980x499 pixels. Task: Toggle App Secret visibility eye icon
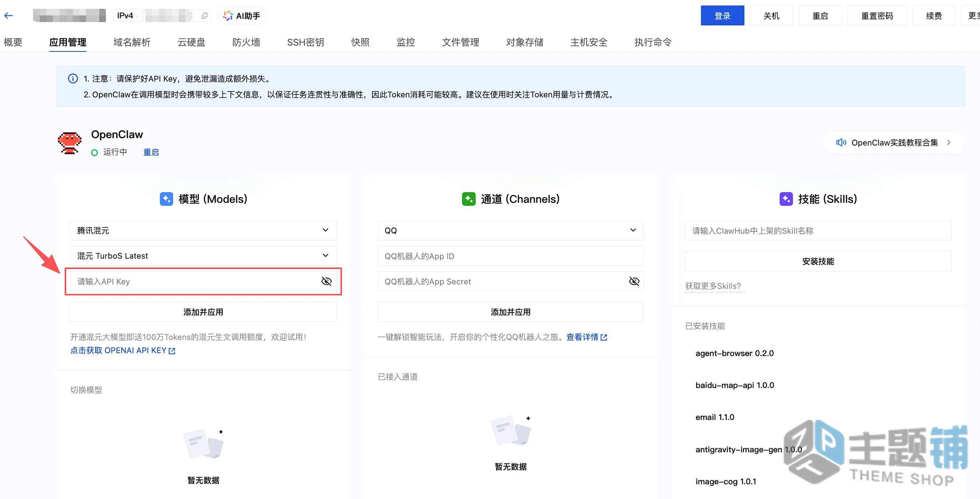tap(634, 281)
